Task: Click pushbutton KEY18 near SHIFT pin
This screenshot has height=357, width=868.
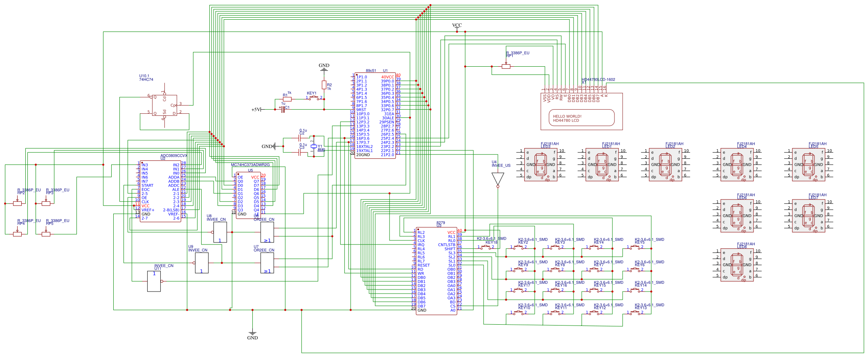Action: [x=486, y=247]
